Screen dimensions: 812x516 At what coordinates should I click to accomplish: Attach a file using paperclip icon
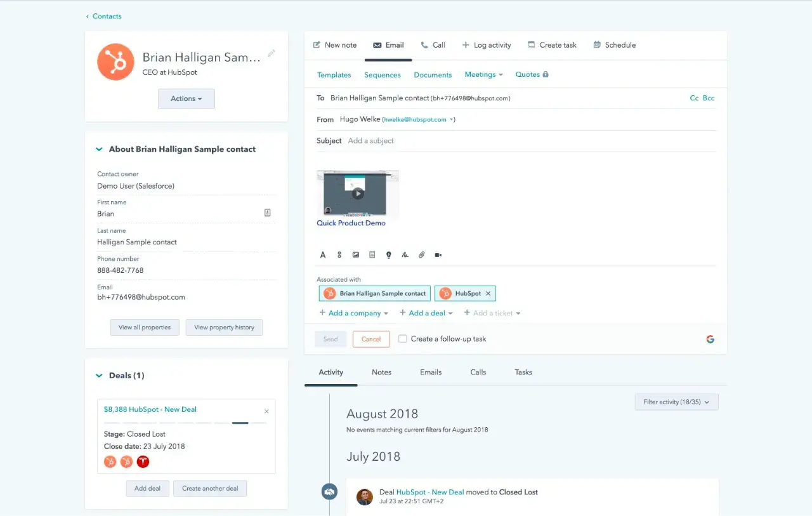click(x=421, y=255)
